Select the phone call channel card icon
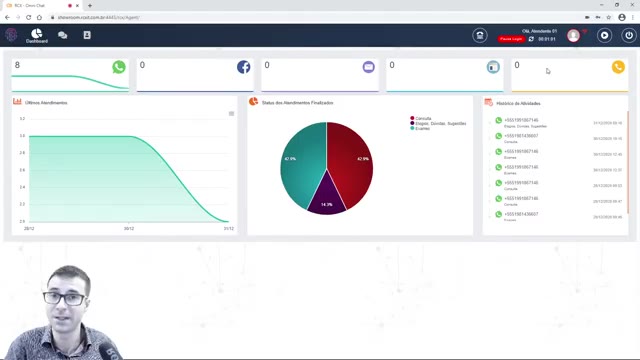Screen dimensions: 640x360 [x=618, y=67]
